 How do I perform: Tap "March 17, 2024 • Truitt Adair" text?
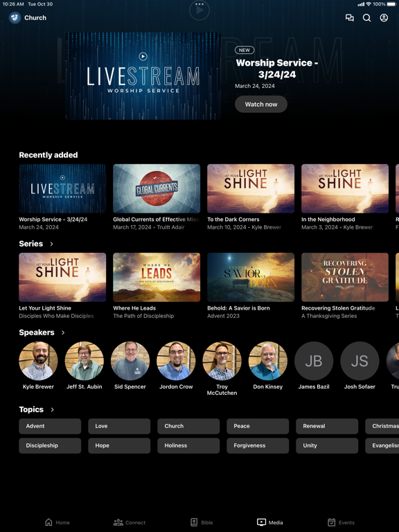tap(149, 227)
